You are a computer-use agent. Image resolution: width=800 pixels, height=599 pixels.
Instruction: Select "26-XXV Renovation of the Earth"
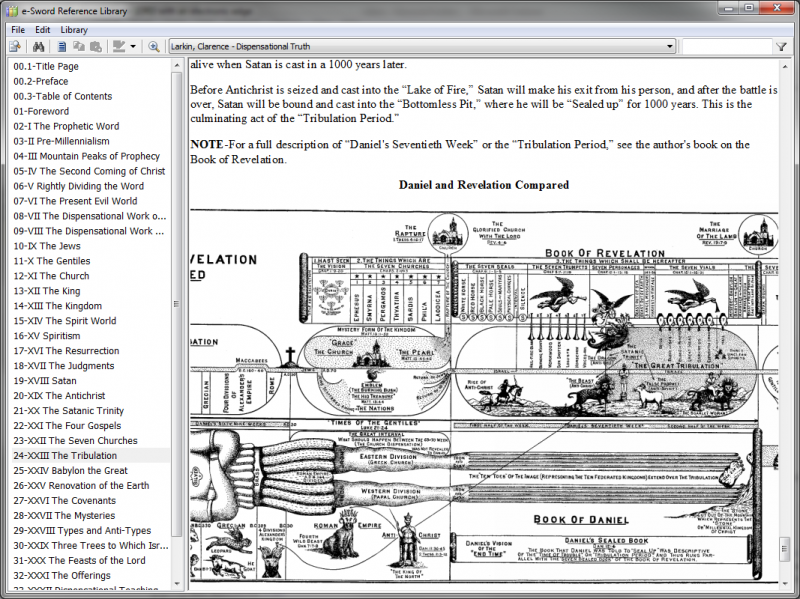[x=82, y=485]
